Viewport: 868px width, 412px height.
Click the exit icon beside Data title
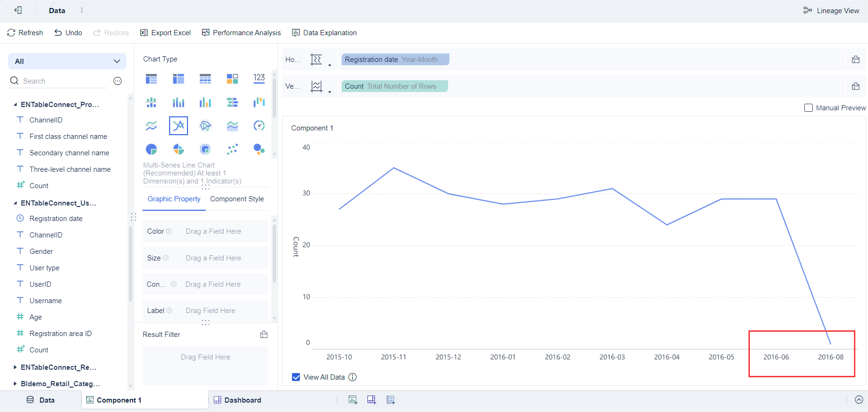tap(18, 10)
